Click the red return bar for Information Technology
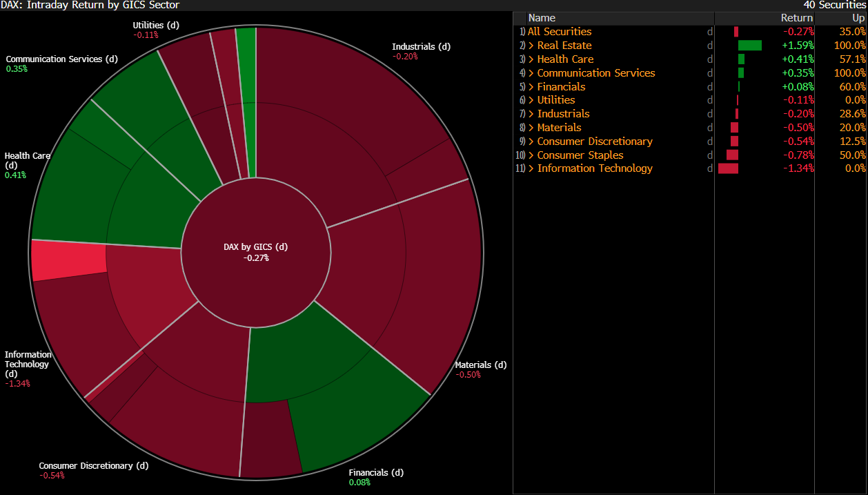This screenshot has height=495, width=868. coord(728,168)
